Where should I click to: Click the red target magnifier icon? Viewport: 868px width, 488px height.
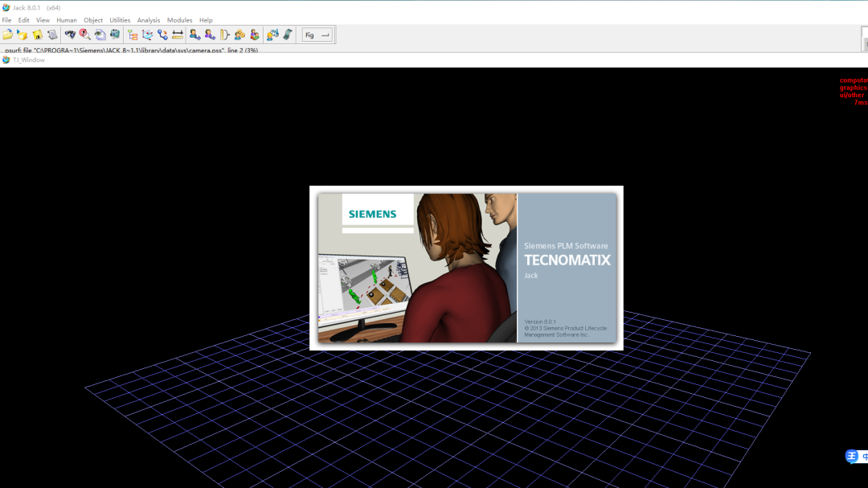84,35
